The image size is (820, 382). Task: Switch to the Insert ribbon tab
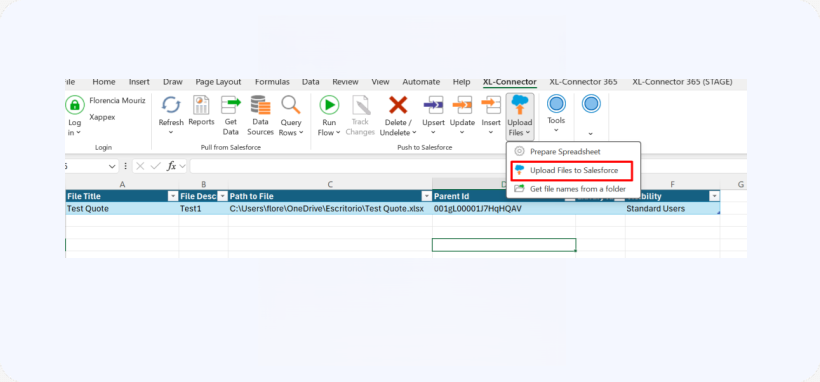point(139,82)
